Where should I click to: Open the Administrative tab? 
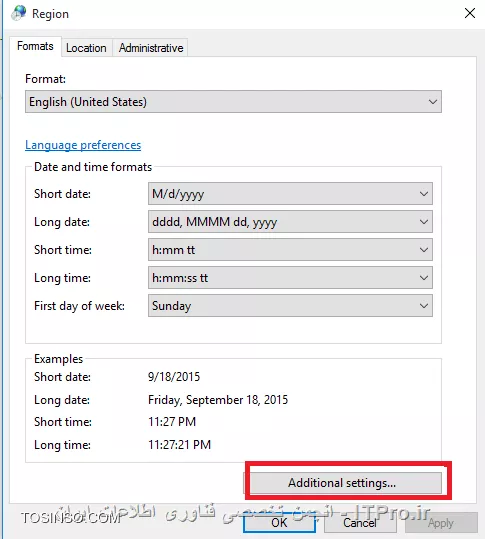tap(151, 48)
